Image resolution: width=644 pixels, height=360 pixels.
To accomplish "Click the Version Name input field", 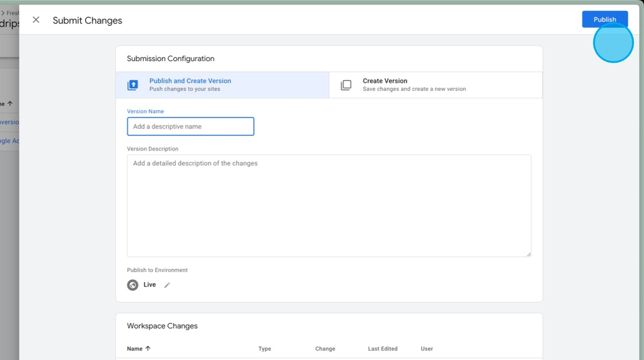I will (190, 126).
